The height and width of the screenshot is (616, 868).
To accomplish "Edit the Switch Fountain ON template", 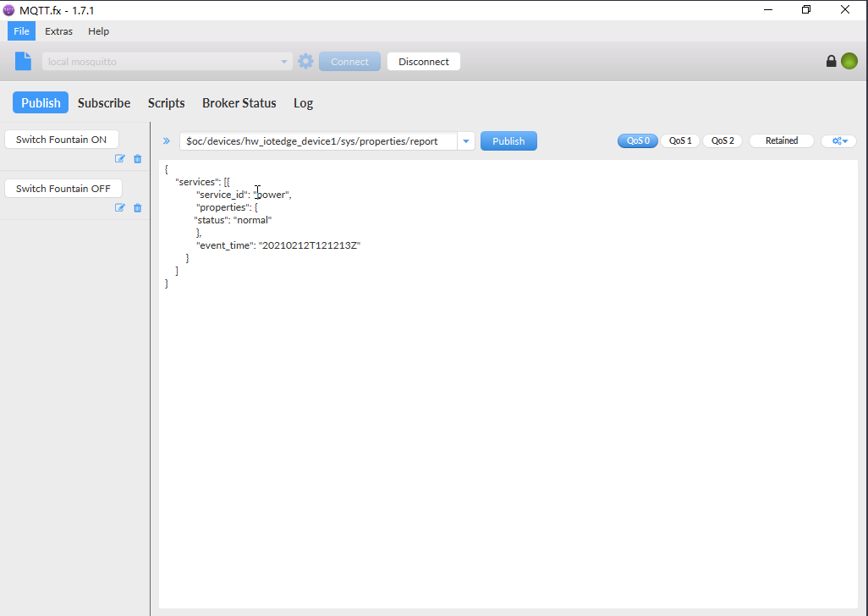I will coord(119,159).
